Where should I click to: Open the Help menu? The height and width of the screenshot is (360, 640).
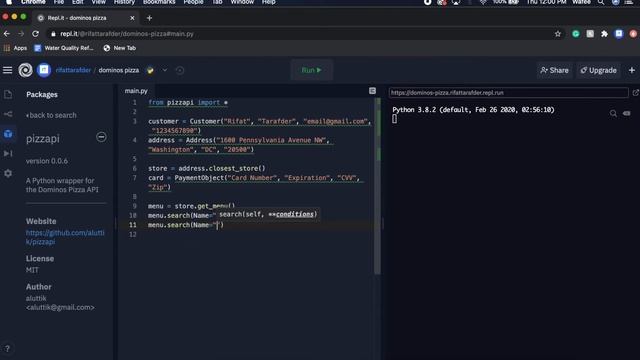[x=268, y=2]
